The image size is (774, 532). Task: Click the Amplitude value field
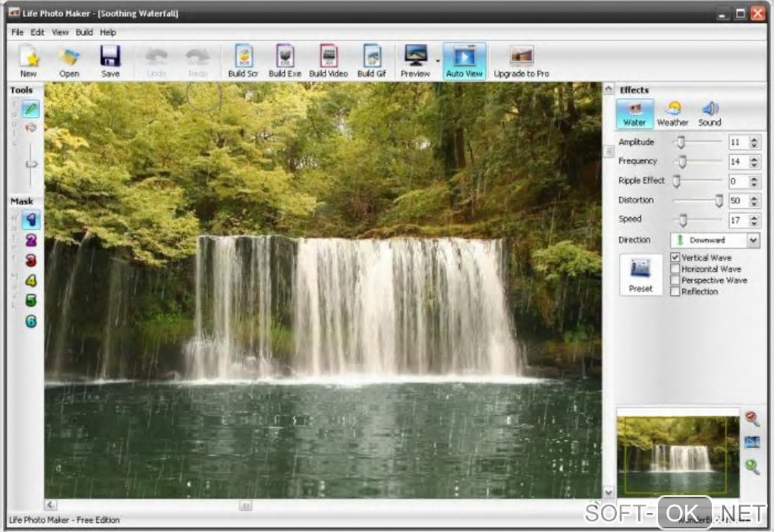[x=738, y=142]
